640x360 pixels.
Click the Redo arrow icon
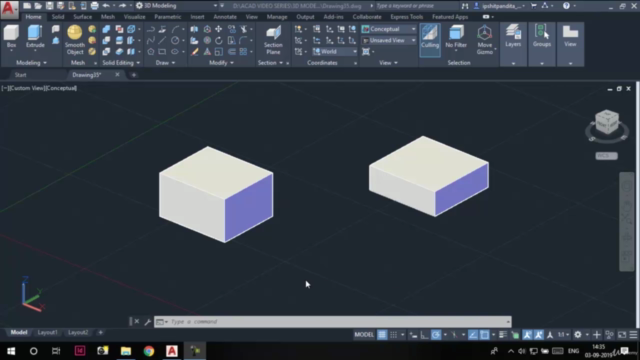coord(122,6)
